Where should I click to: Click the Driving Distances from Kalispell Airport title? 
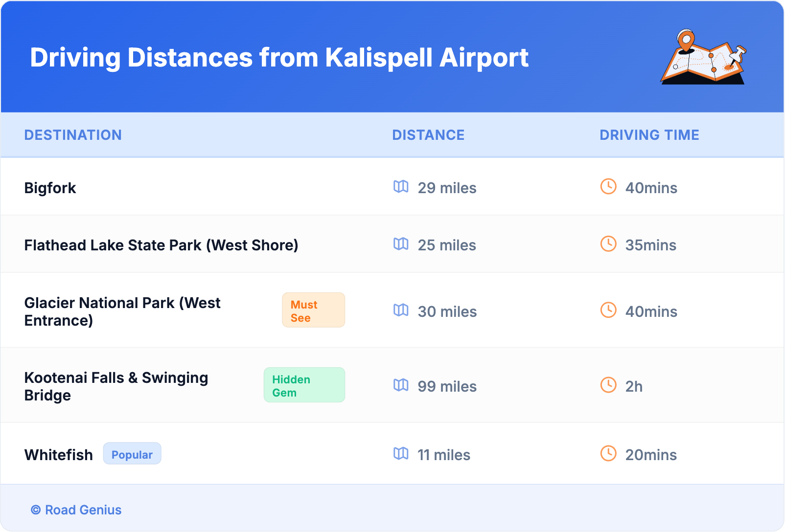(x=279, y=58)
